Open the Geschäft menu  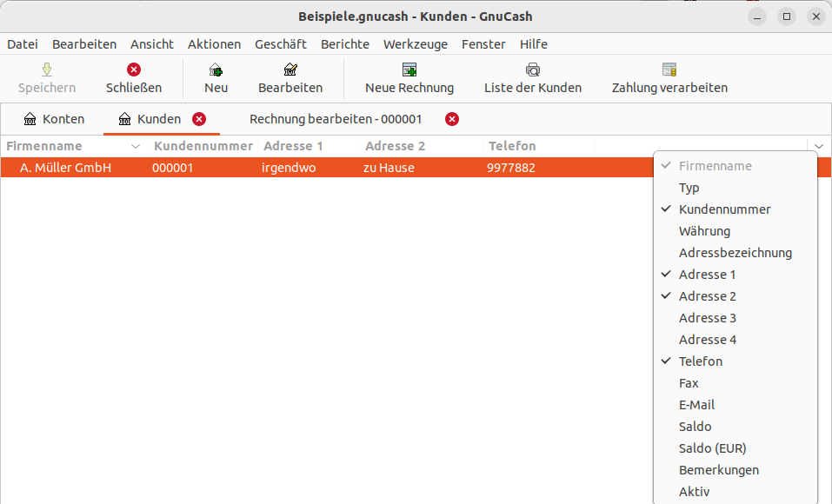tap(280, 44)
